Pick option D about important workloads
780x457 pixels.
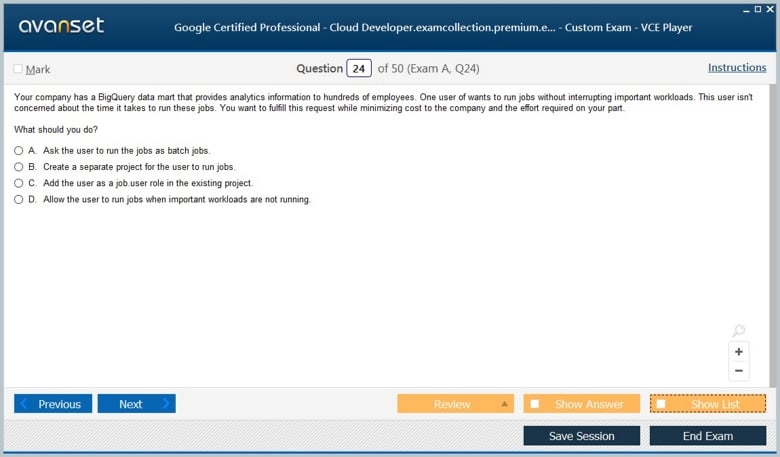pos(19,199)
